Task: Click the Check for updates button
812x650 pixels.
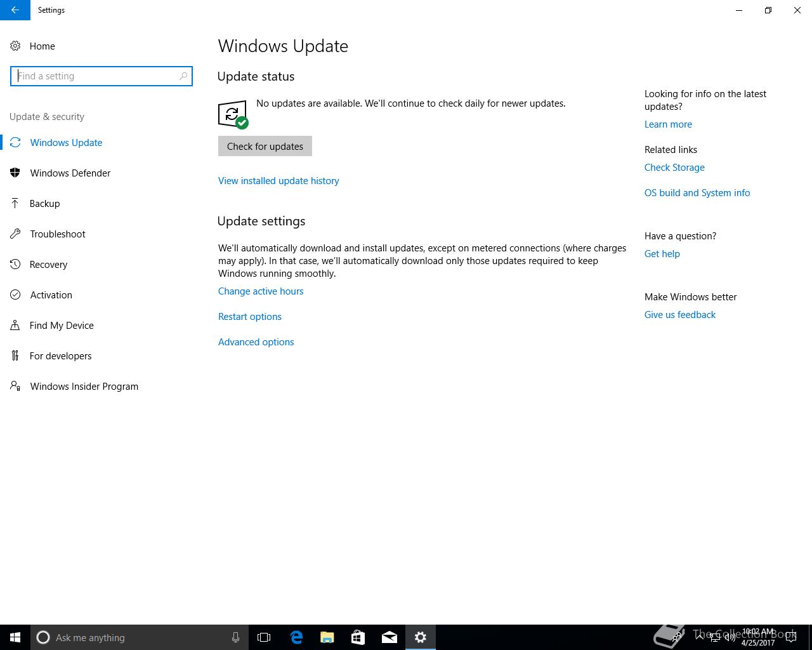Action: click(x=265, y=146)
